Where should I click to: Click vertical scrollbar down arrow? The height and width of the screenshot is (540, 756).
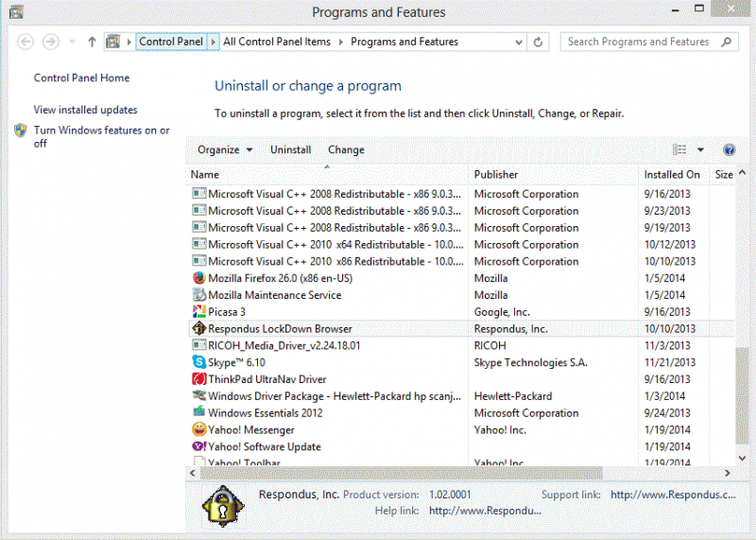click(x=742, y=459)
